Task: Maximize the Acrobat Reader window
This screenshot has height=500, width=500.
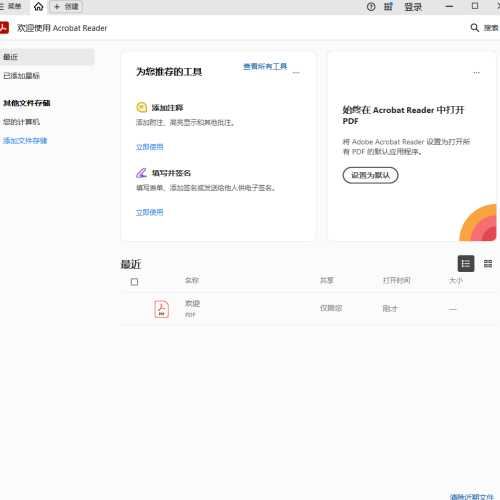Action: (475, 6)
